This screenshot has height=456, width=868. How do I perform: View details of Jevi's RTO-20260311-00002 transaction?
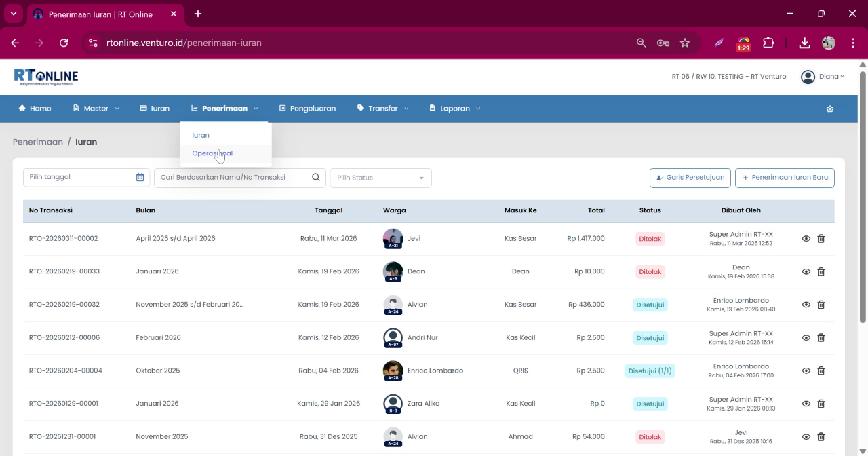pyautogui.click(x=806, y=239)
